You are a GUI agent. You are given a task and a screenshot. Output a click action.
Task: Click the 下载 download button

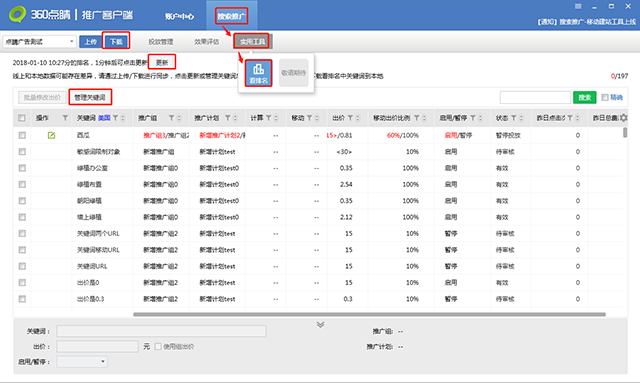[116, 42]
